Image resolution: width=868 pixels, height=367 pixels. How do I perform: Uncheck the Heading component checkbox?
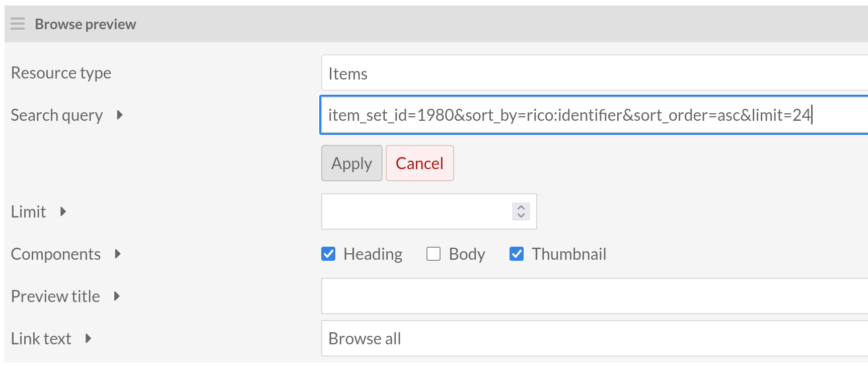point(328,254)
